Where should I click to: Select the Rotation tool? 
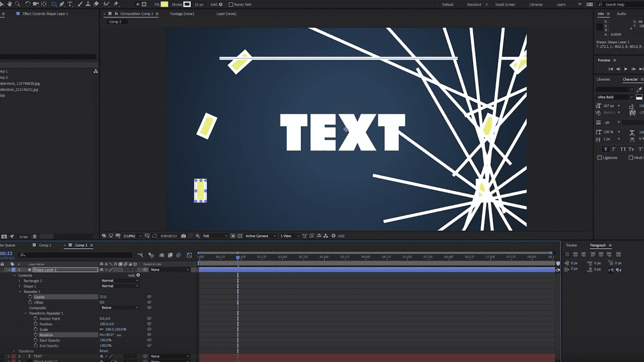(27, 4)
